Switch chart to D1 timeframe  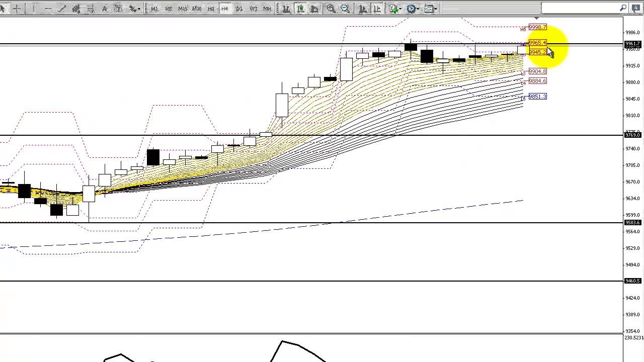pos(239,9)
